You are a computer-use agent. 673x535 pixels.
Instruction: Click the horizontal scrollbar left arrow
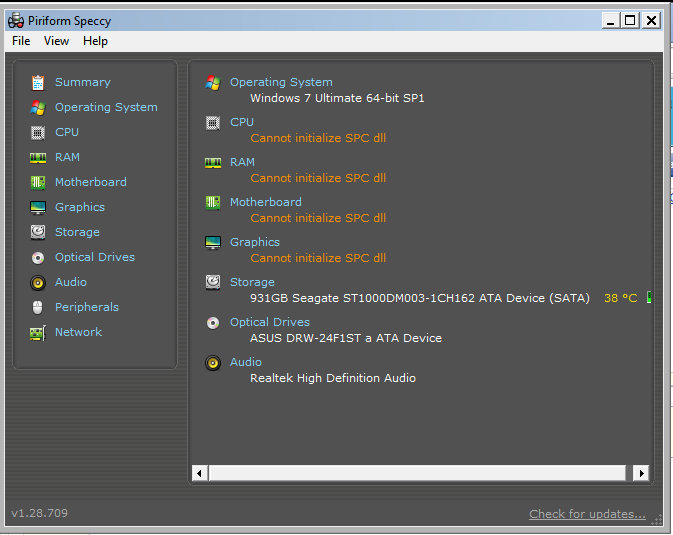[x=200, y=473]
